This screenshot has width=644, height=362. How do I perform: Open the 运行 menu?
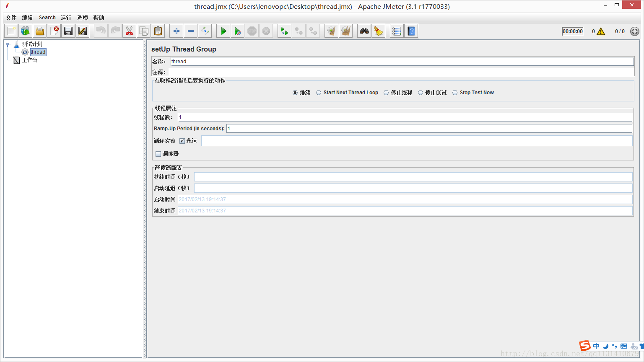(66, 18)
